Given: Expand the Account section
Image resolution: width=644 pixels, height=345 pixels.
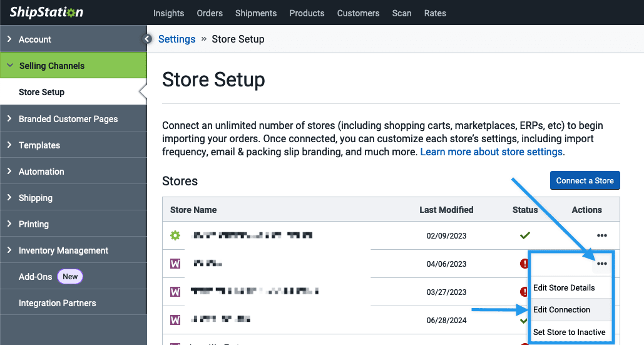Looking at the screenshot, I should pyautogui.click(x=73, y=39).
